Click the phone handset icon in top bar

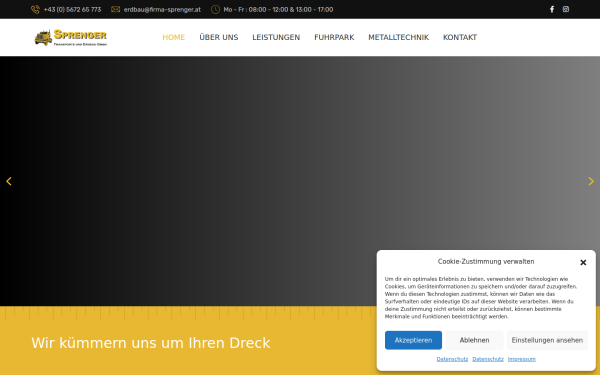pyautogui.click(x=35, y=10)
